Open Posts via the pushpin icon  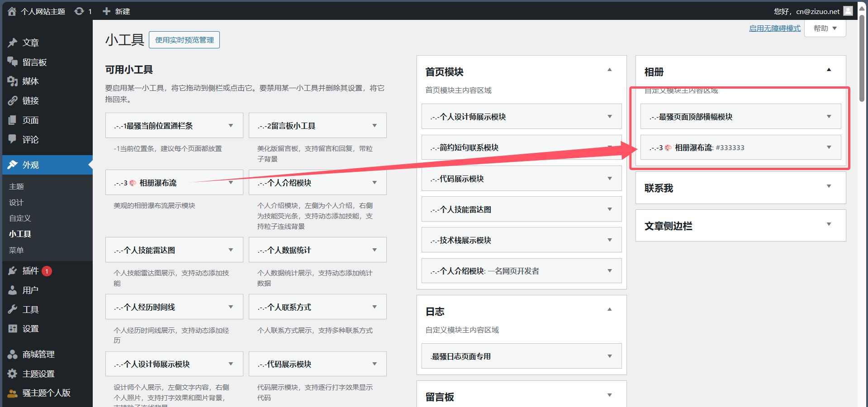[13, 43]
